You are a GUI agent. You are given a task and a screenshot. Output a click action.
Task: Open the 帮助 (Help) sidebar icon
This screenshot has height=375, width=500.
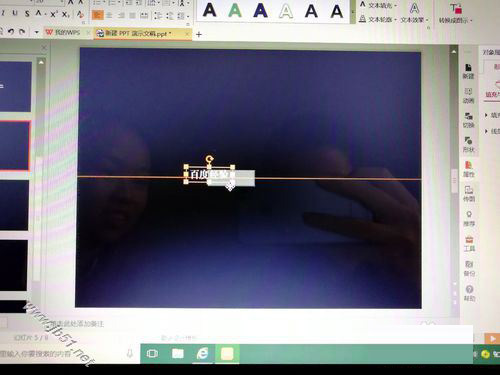469,293
